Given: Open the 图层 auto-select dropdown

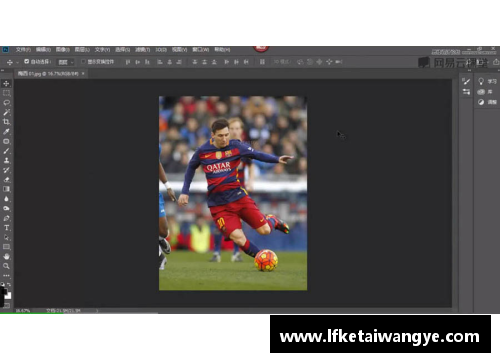Looking at the screenshot, I should click(65, 62).
